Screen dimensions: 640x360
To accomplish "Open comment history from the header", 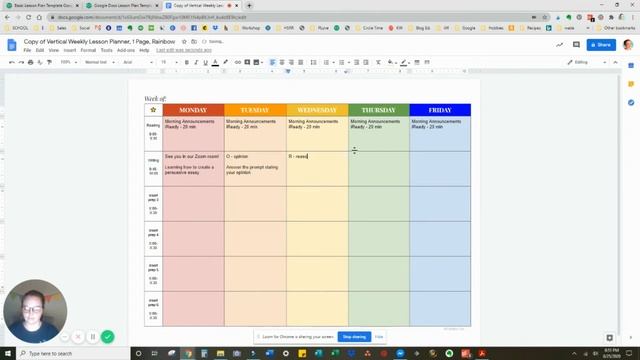I will (x=576, y=44).
